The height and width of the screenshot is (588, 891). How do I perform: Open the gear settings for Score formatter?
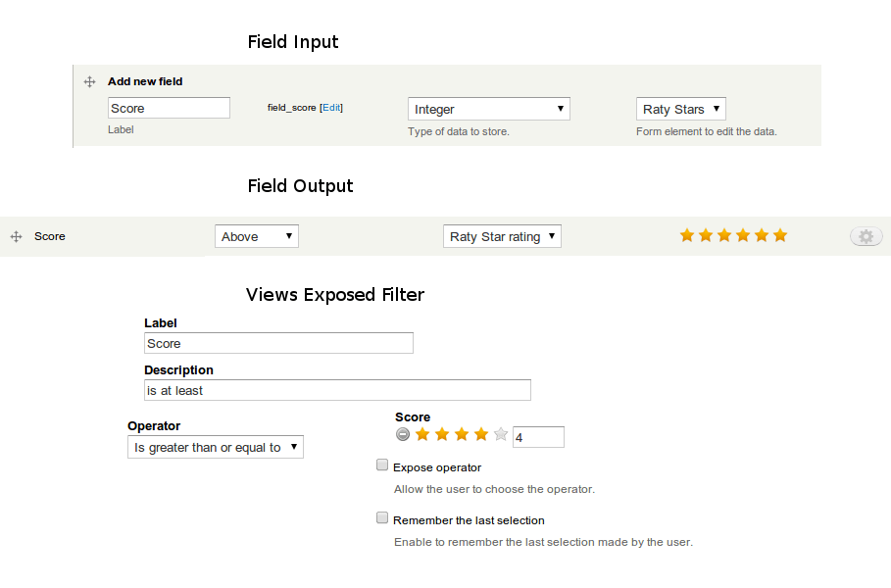(866, 236)
